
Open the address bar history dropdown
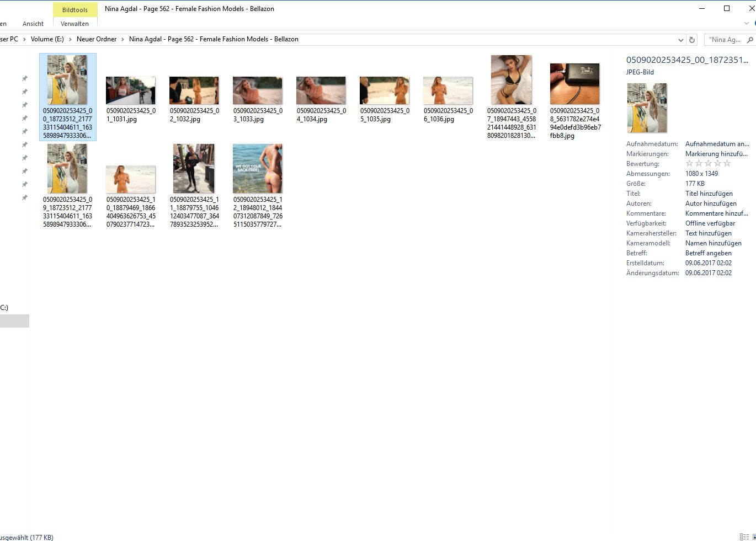pos(680,40)
